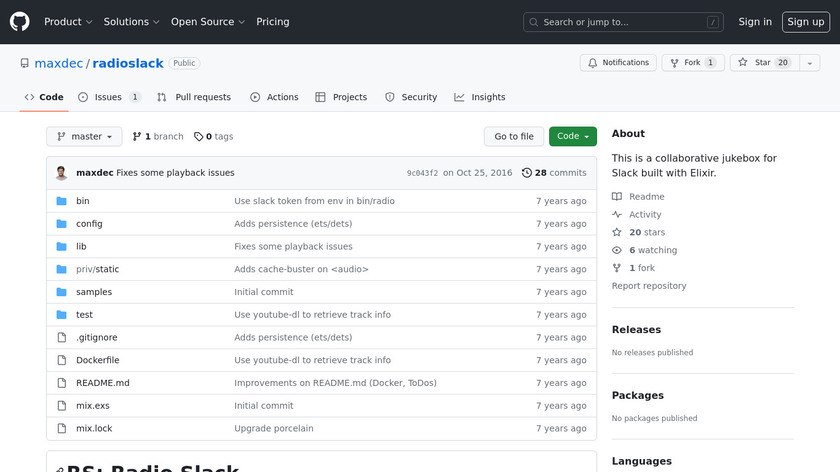Open the bin folder
This screenshot has width=840, height=472.
(83, 201)
